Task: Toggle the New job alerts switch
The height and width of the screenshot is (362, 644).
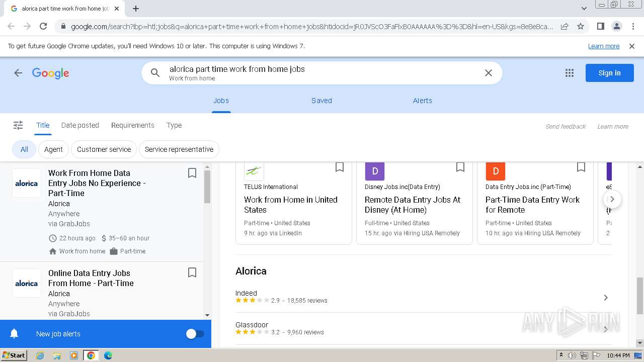Action: point(195,334)
